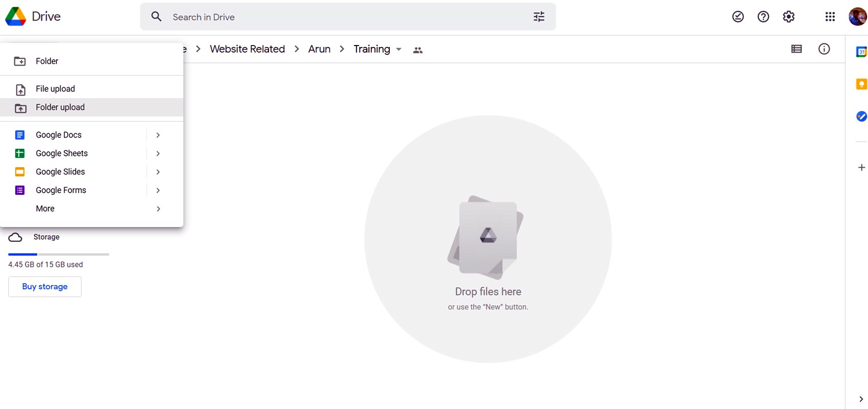Expand the Google Sheets submenu arrow
Screen dimensions: 868x409
coord(158,153)
